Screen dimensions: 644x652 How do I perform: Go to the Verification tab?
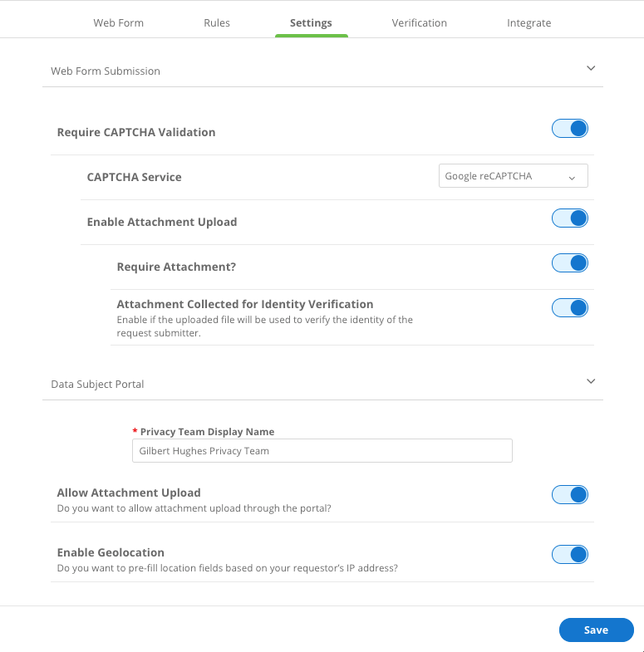419,23
